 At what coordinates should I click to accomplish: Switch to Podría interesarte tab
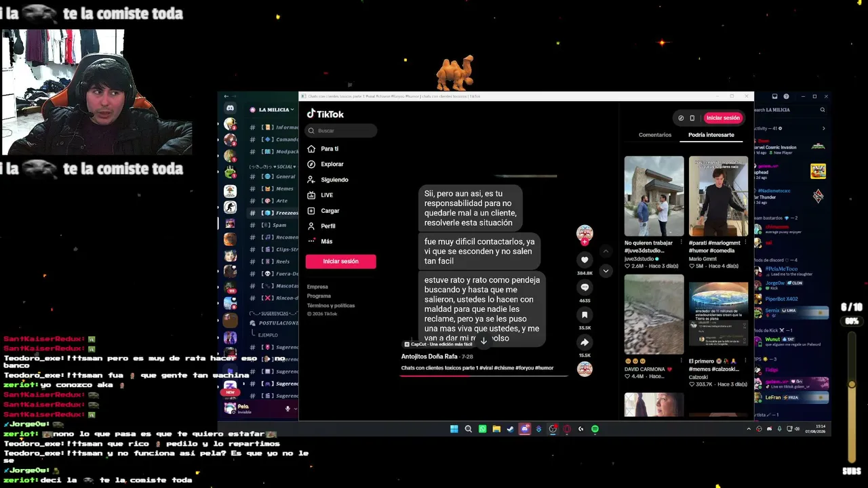pos(711,135)
